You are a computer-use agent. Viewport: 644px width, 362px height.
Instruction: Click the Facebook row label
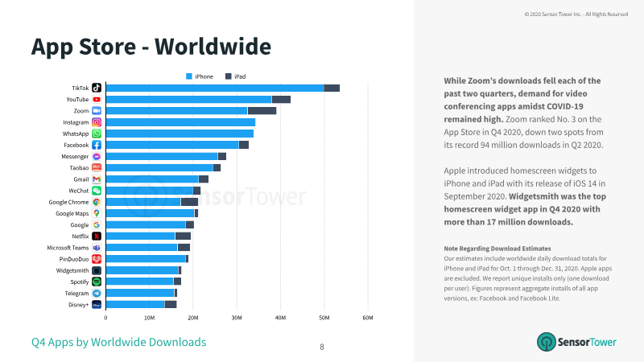[76, 145]
